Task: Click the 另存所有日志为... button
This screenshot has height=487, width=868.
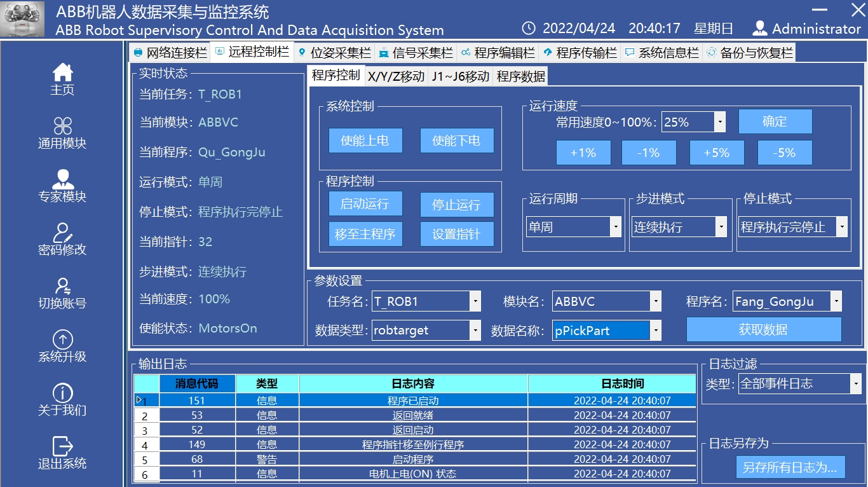Action: [x=790, y=467]
